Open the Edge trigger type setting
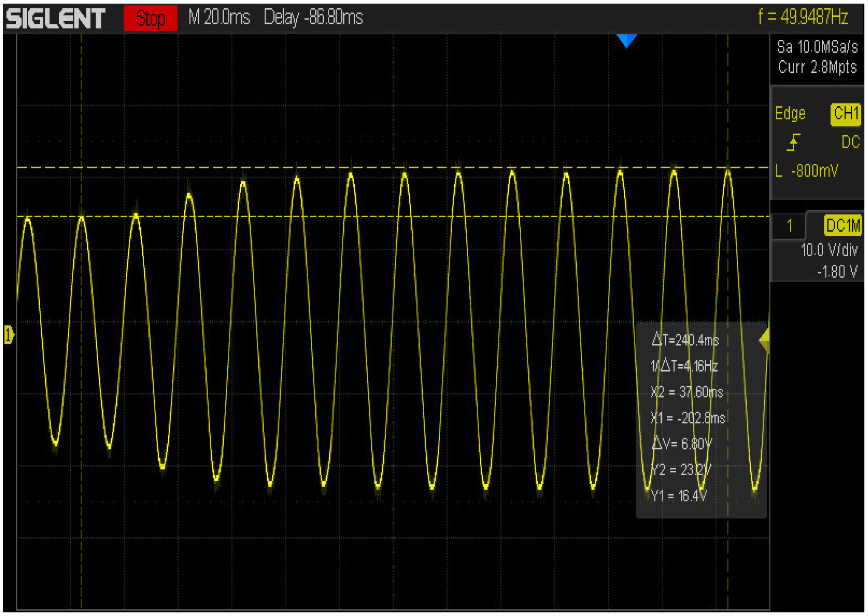The width and height of the screenshot is (868, 616). (x=790, y=113)
